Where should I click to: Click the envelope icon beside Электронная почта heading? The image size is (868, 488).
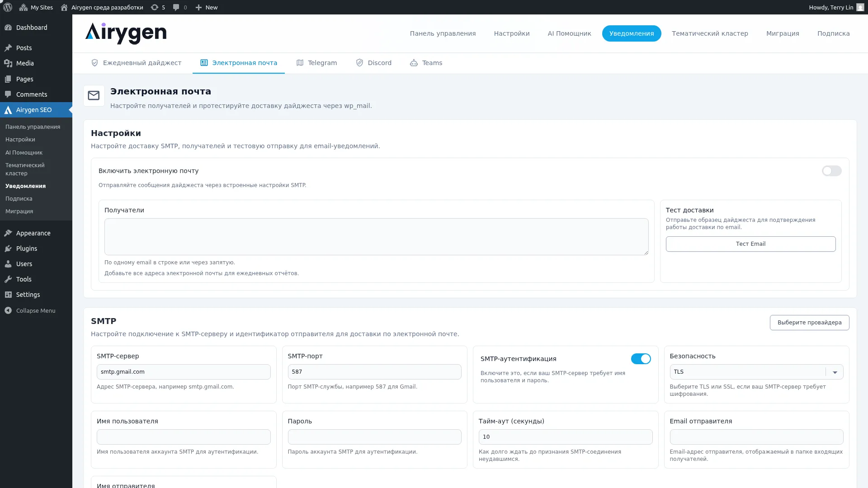tap(94, 96)
